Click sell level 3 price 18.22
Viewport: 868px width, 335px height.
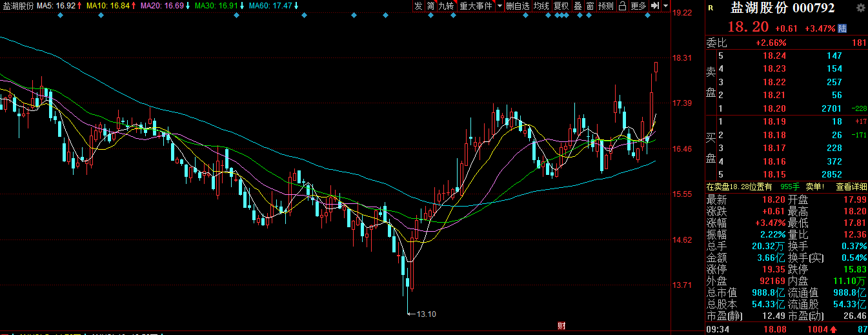click(x=775, y=82)
